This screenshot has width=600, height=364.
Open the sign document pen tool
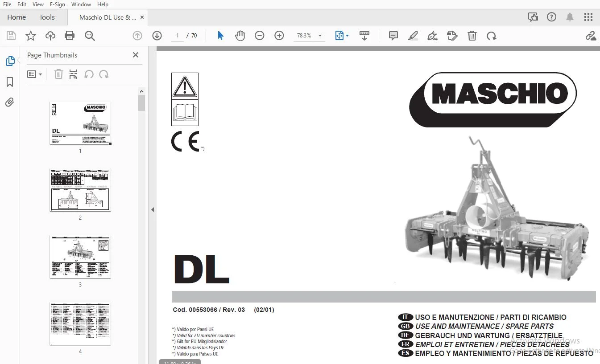pyautogui.click(x=432, y=36)
